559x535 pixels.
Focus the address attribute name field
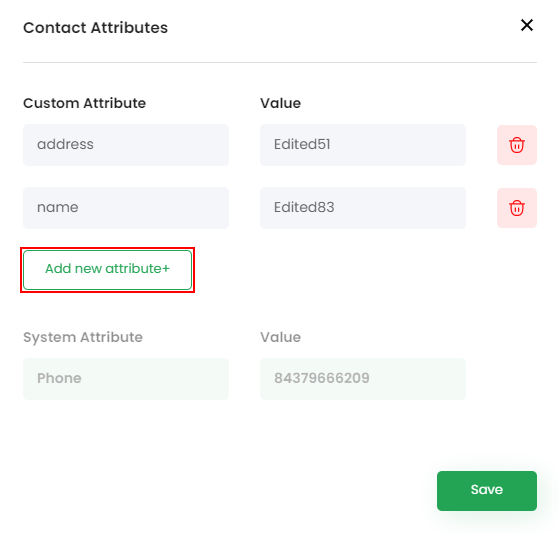[126, 145]
